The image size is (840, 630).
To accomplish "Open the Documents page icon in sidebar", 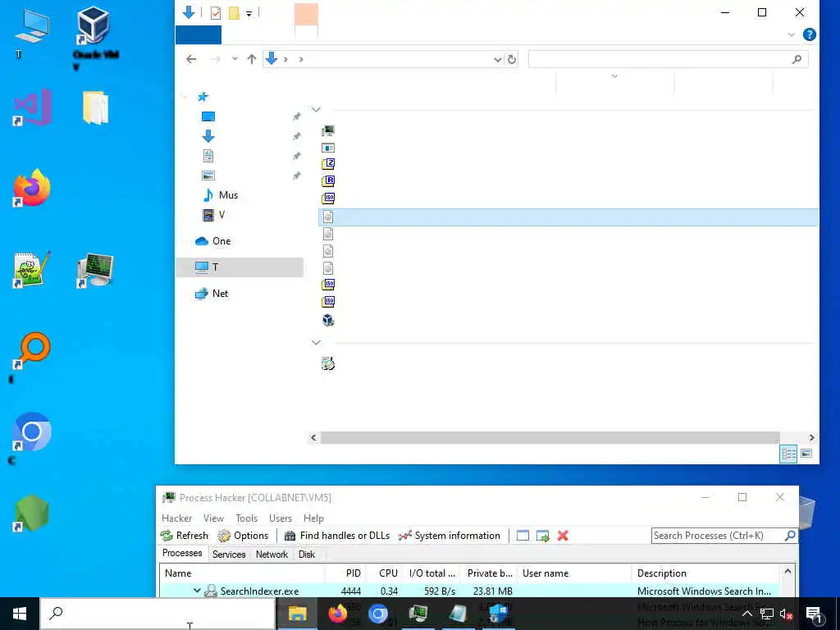I will tap(208, 156).
